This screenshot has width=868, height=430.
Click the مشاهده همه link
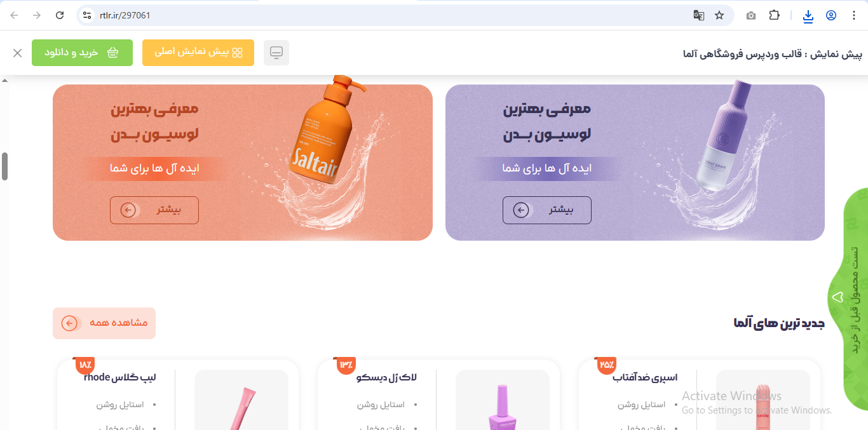click(104, 323)
